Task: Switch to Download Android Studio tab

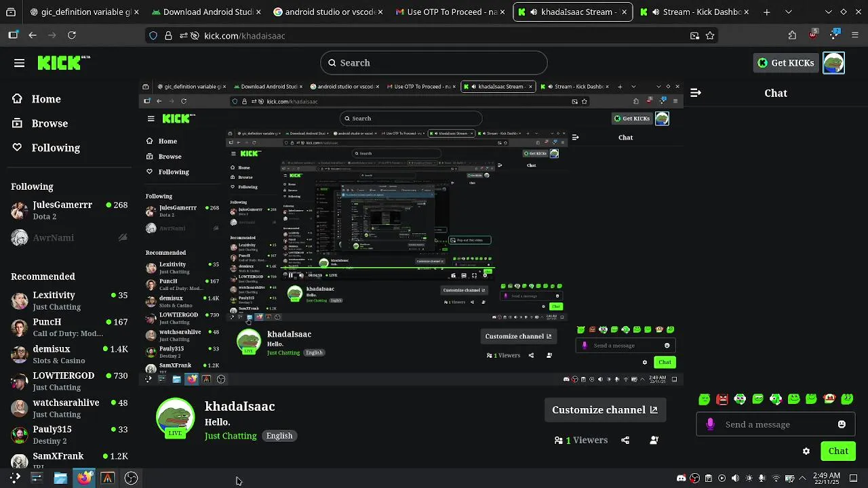Action: tap(202, 12)
